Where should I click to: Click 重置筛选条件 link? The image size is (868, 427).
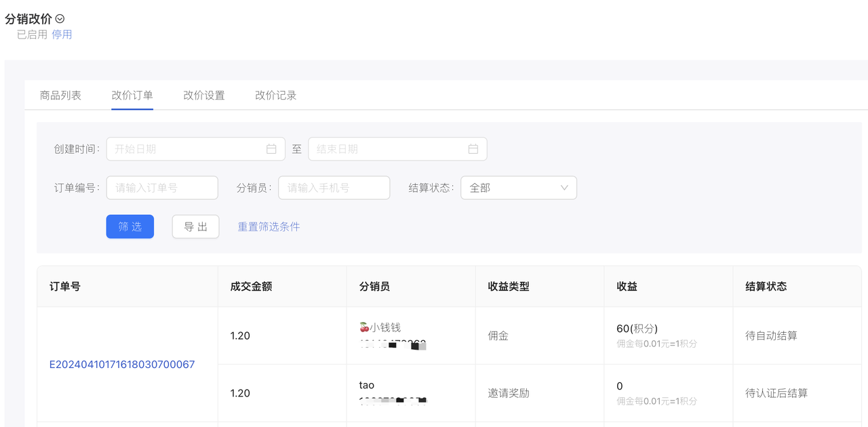(269, 226)
